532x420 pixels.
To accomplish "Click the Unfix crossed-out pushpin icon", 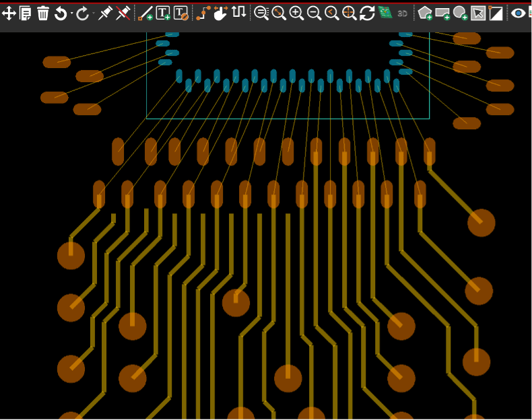I will (x=123, y=13).
